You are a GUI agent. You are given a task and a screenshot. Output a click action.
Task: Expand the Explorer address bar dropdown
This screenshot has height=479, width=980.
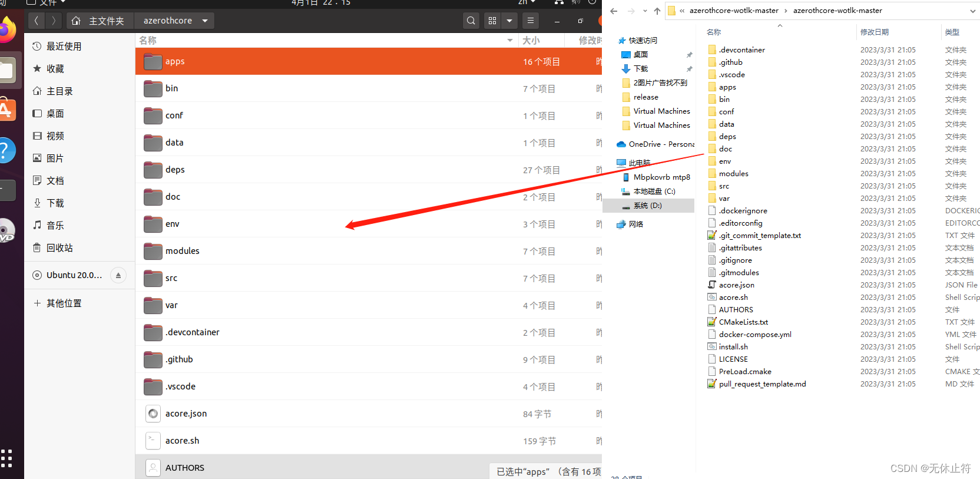(972, 11)
